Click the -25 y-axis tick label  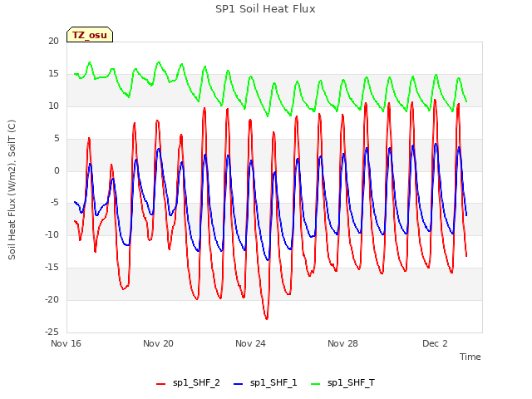point(52,332)
